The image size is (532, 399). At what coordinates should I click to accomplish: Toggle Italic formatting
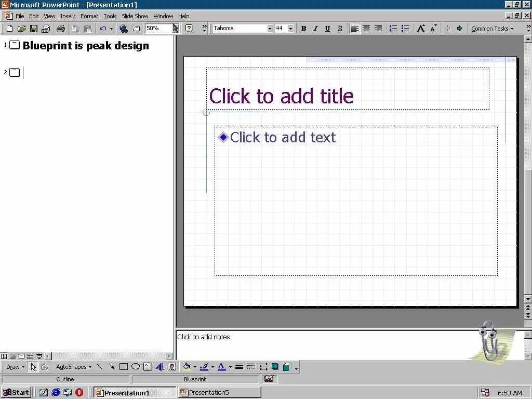click(x=315, y=29)
